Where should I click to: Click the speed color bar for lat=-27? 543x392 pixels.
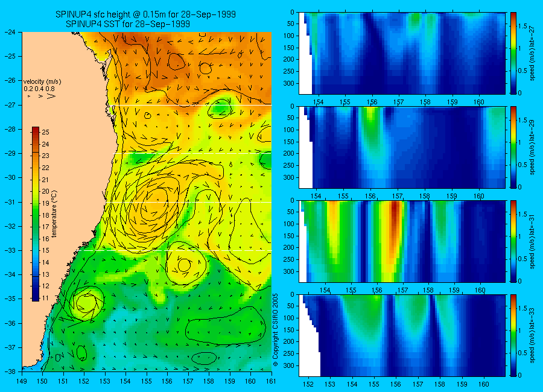click(x=513, y=53)
